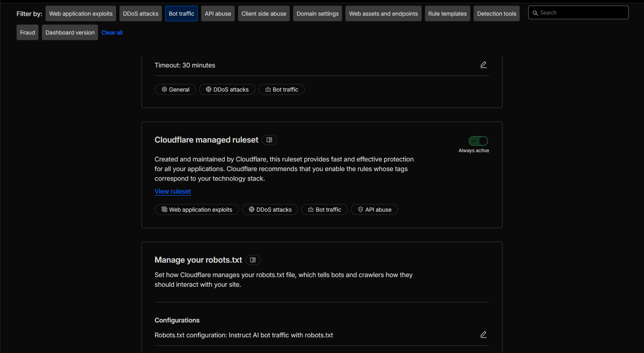Edit the Robots.txt configuration pencil icon
This screenshot has width=644, height=353.
click(x=483, y=335)
